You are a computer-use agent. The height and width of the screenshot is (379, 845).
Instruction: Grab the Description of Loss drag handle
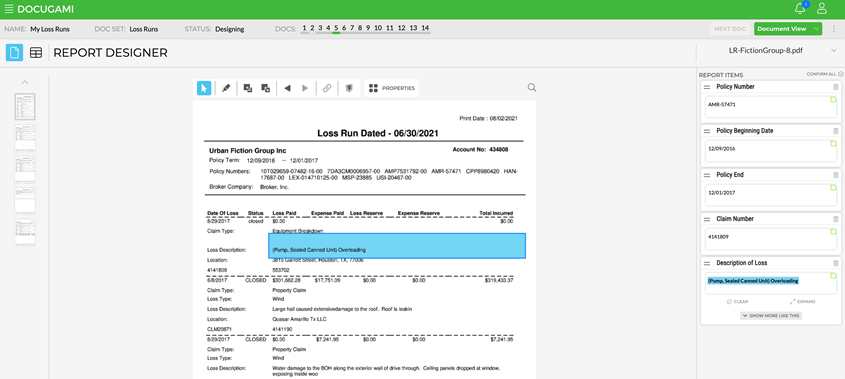(707, 263)
